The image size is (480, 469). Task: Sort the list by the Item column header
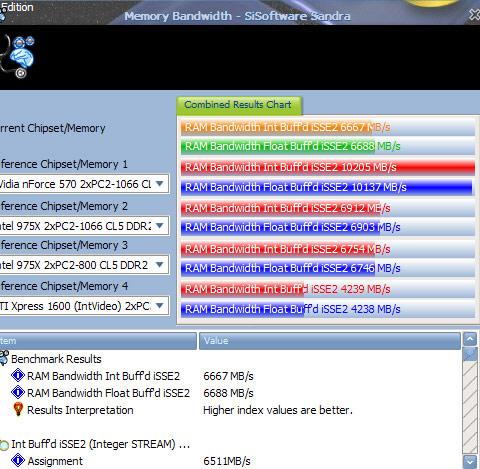pos(98,341)
